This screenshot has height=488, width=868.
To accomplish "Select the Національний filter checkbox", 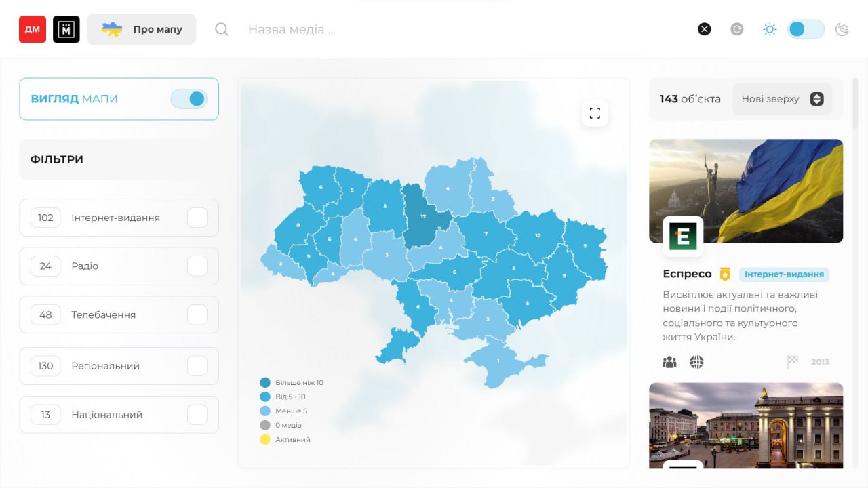I will click(x=197, y=414).
